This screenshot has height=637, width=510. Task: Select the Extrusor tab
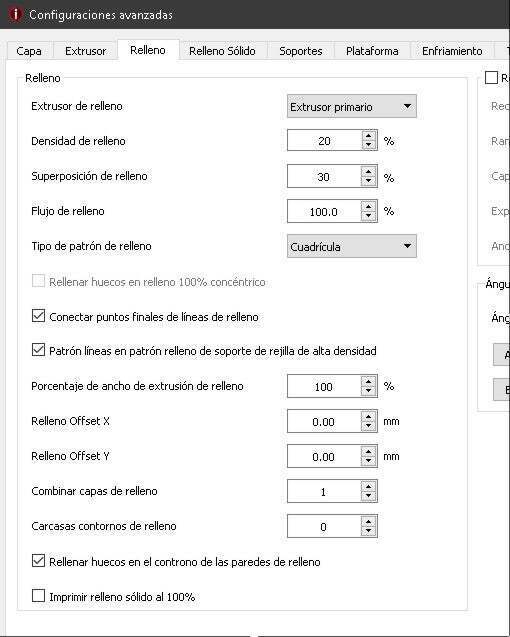click(x=85, y=51)
